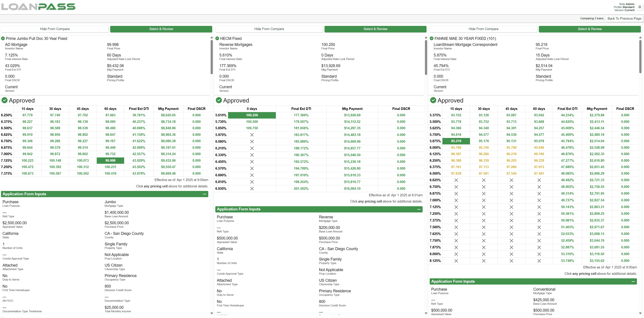Click 30 days X cell in Fannie 7.000% row
The image size is (644, 318).
point(484,200)
